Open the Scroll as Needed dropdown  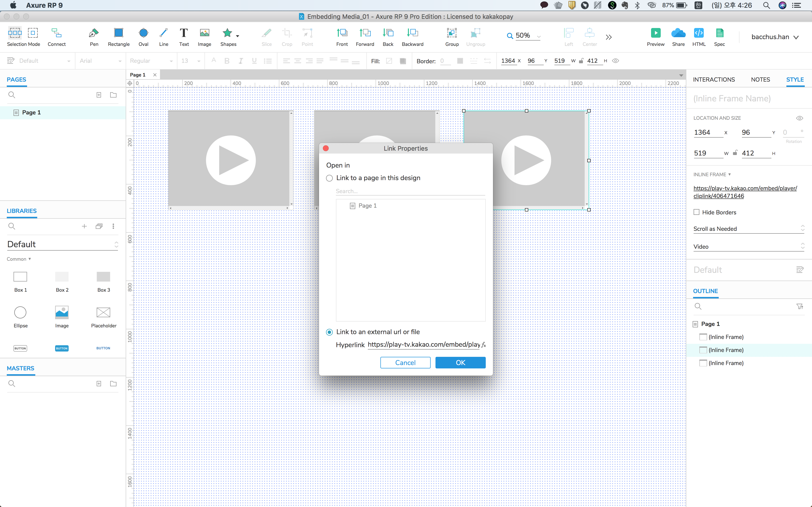(749, 229)
